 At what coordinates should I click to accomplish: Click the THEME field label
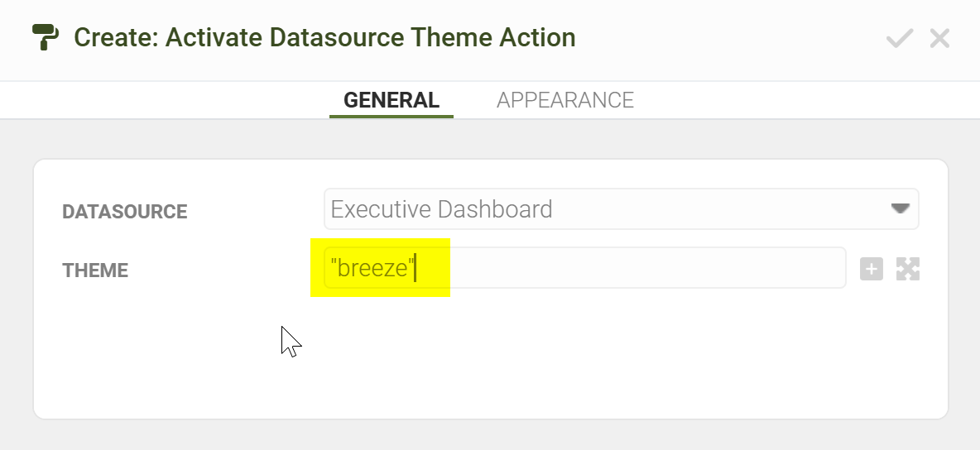(95, 270)
